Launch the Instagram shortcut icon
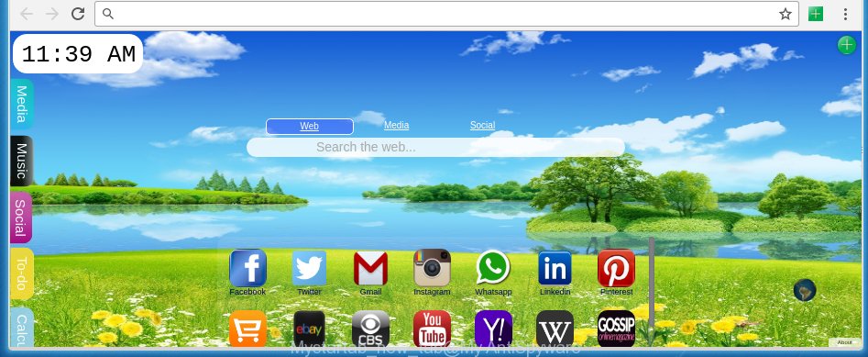 click(432, 268)
